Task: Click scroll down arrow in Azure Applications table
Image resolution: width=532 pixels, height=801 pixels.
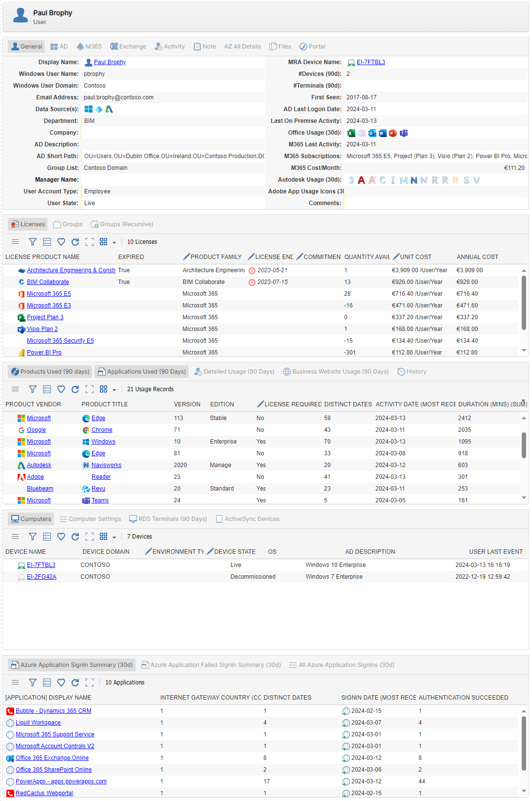Action: [524, 791]
